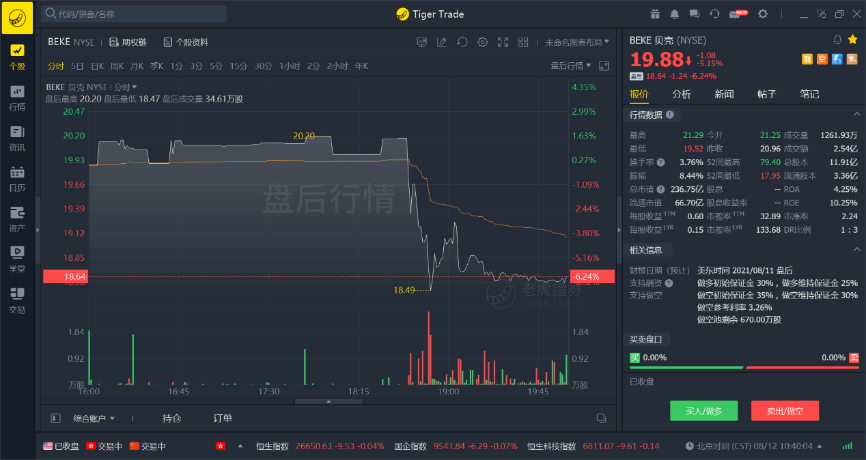The width and height of the screenshot is (866, 460).
Task: Focus the stock code search field
Action: pyautogui.click(x=134, y=14)
